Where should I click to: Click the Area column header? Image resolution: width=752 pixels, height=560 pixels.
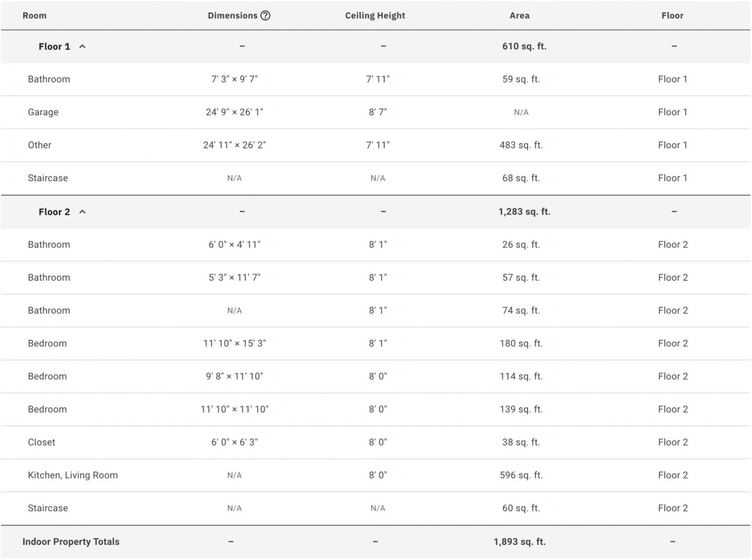(519, 16)
